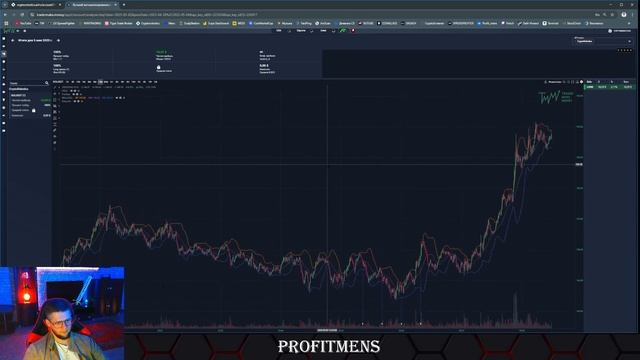Open the CoinMarketCap bookmark
The image size is (640, 360).
point(261,23)
